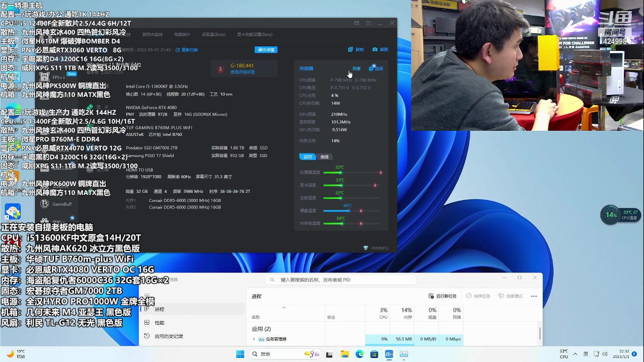Open the three-dots more menu in Task Manager
Screen dimensions: 644x362
[x=534, y=296]
